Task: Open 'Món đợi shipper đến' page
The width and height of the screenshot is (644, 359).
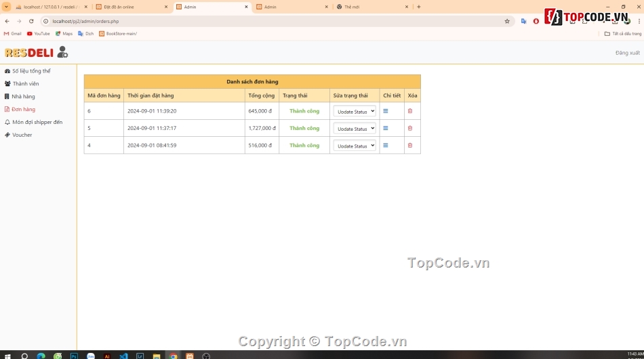Action: click(37, 123)
